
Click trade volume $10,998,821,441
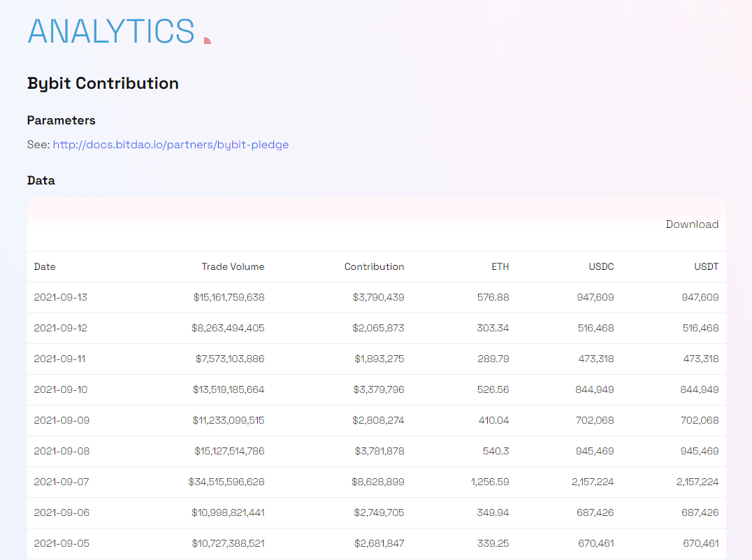pyautogui.click(x=228, y=512)
